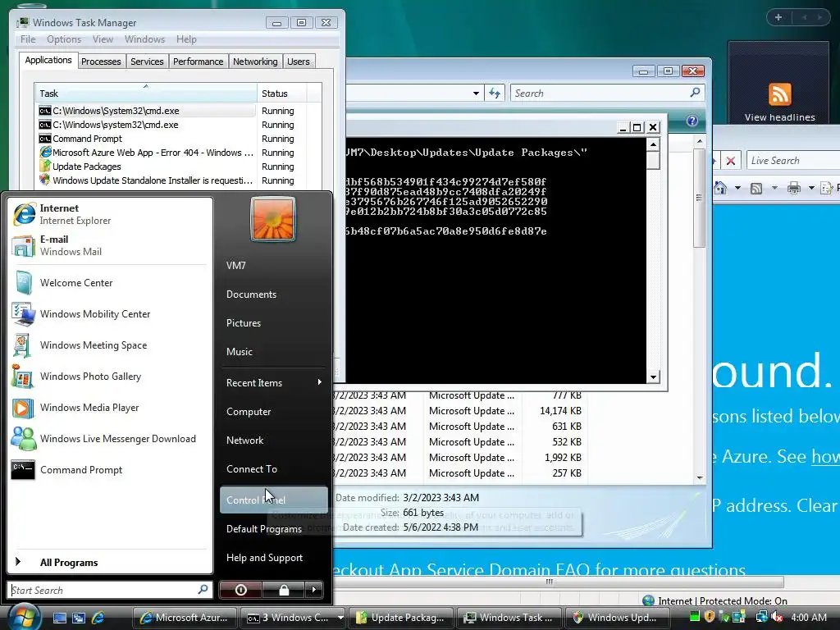Lock the computer with the lock button
840x630 pixels.
click(x=284, y=590)
